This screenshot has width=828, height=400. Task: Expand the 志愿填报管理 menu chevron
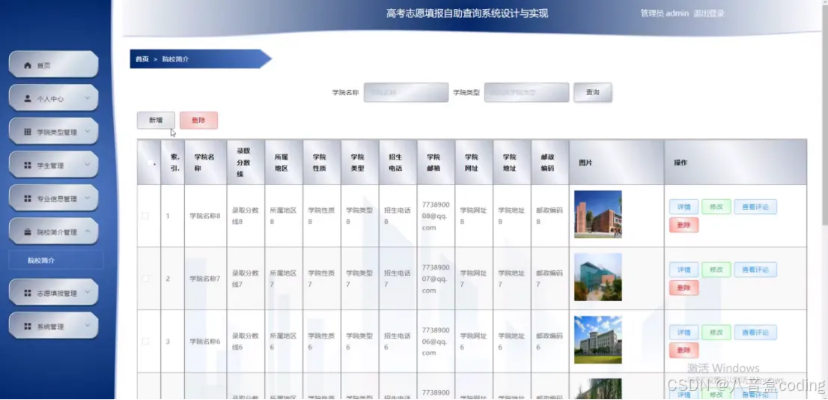click(x=88, y=292)
